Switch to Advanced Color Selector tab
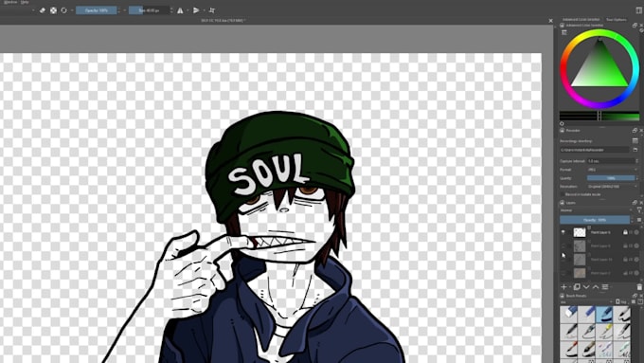 point(581,19)
